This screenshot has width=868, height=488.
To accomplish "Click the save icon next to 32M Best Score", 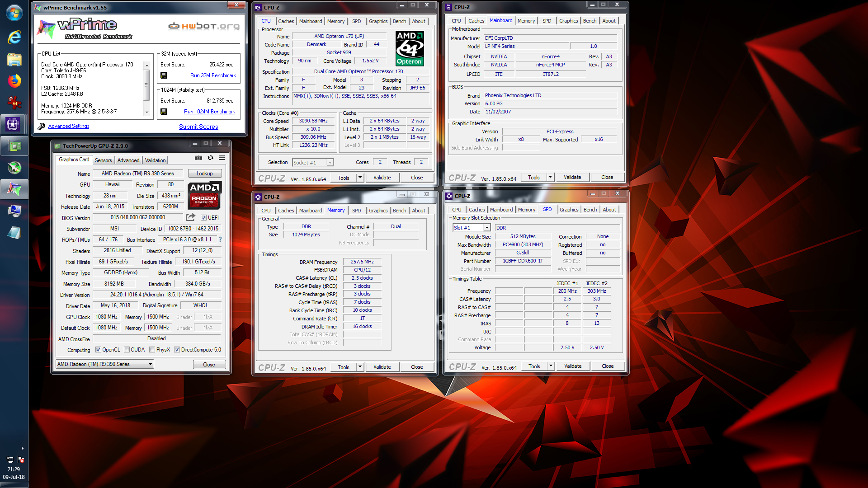I will coord(164,75).
